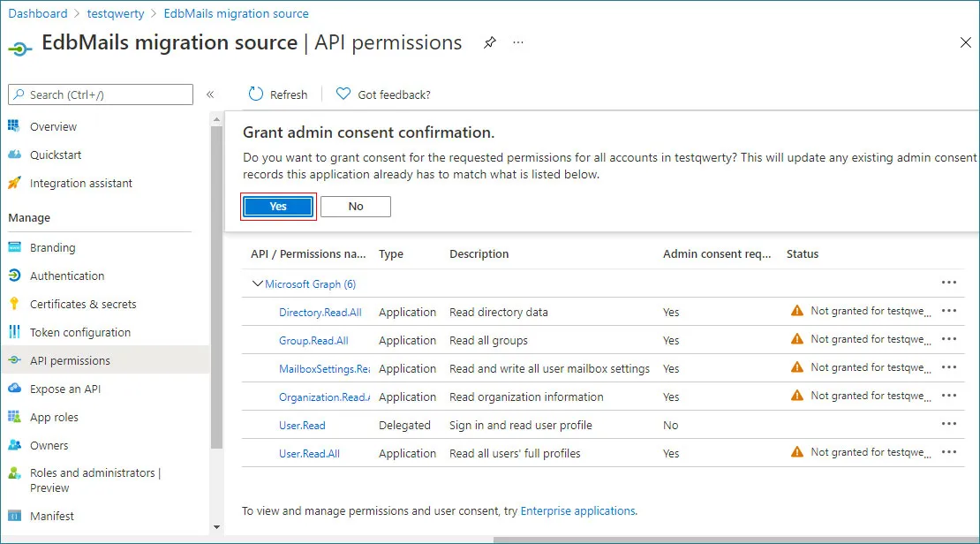The height and width of the screenshot is (544, 980).
Task: Click the Refresh icon in the toolbar
Action: click(x=256, y=94)
